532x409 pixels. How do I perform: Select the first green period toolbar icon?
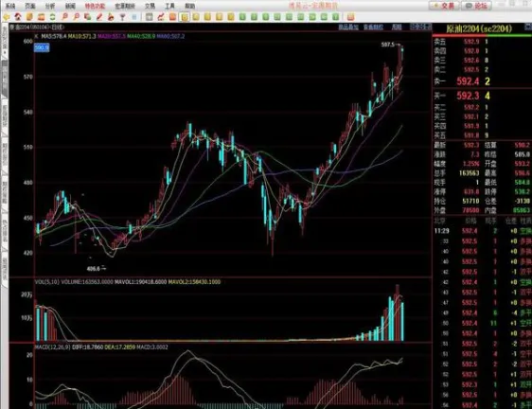(x=242, y=17)
